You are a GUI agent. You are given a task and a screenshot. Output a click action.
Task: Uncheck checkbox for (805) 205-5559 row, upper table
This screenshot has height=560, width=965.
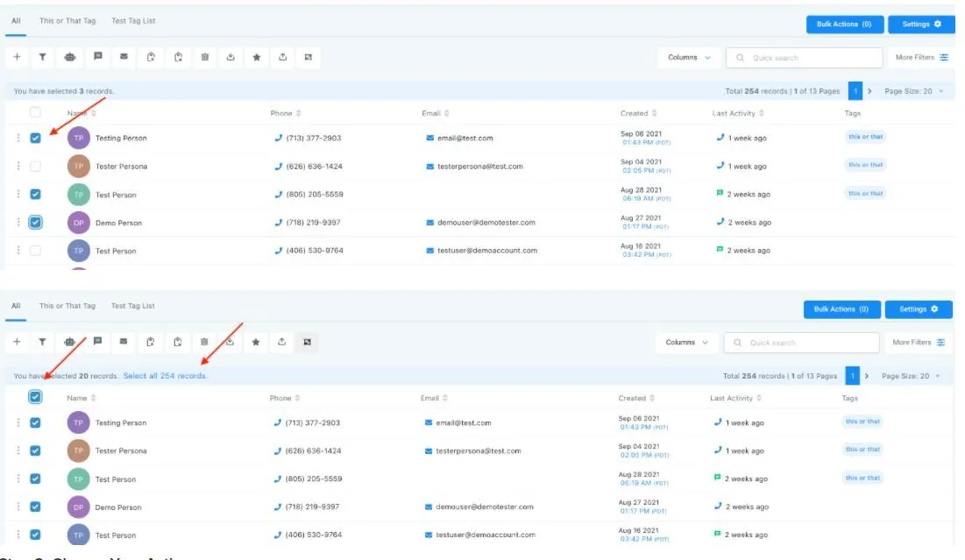pyautogui.click(x=36, y=195)
